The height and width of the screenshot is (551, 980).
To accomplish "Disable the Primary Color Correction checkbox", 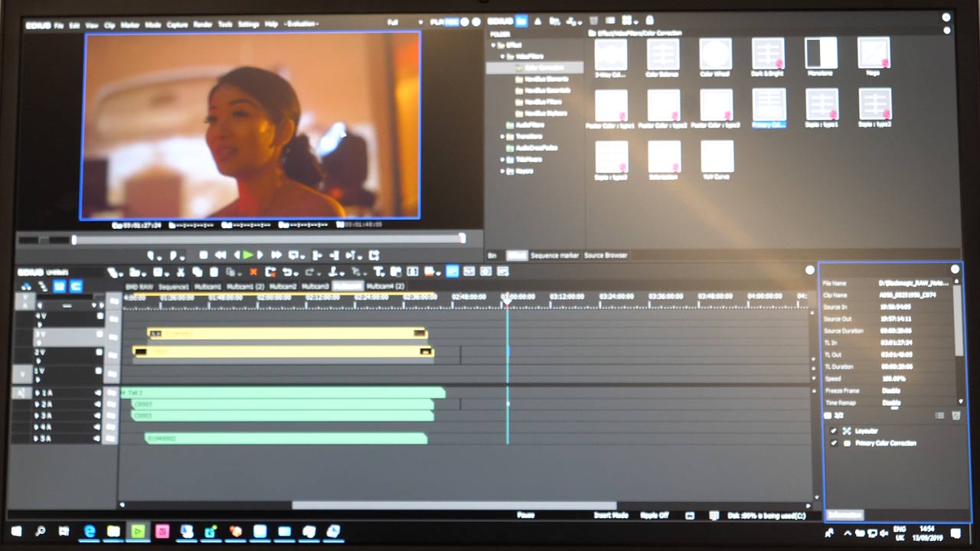I will (834, 443).
